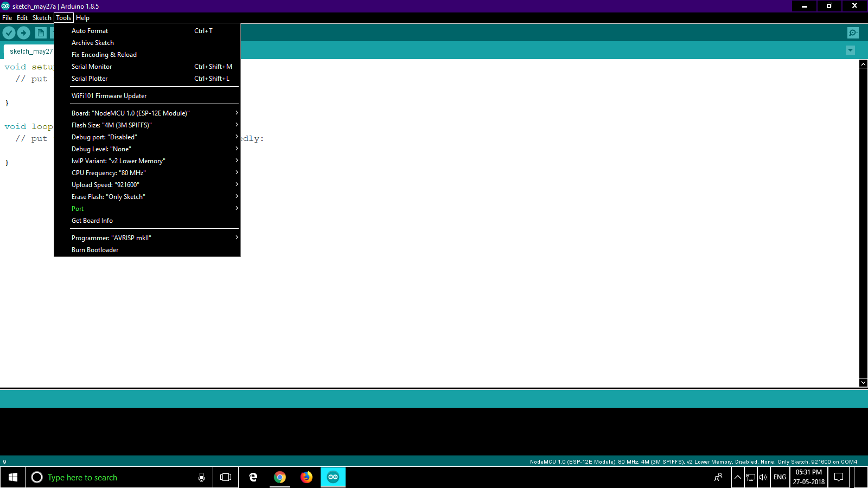Expand lwIP Variant submenu
The height and width of the screenshot is (488, 868).
pyautogui.click(x=147, y=161)
